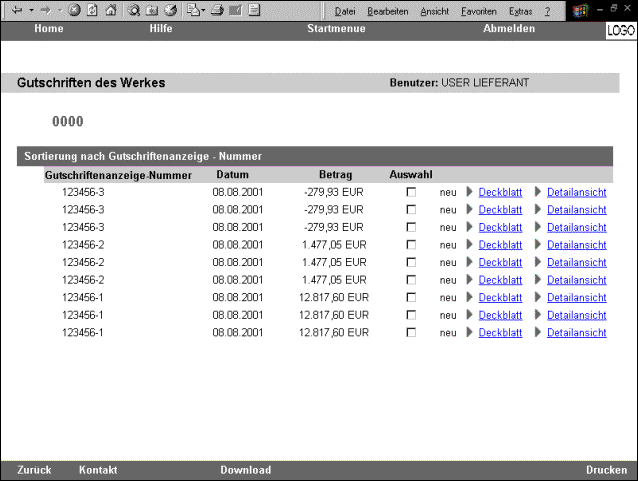Open Deckblatt link in first 123456-2 row

click(500, 245)
